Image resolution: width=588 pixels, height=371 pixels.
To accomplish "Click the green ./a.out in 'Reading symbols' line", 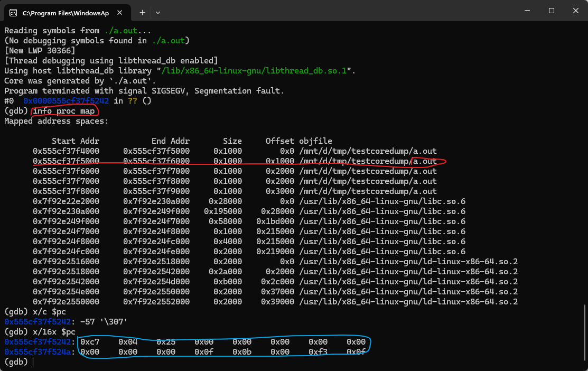I will point(116,31).
